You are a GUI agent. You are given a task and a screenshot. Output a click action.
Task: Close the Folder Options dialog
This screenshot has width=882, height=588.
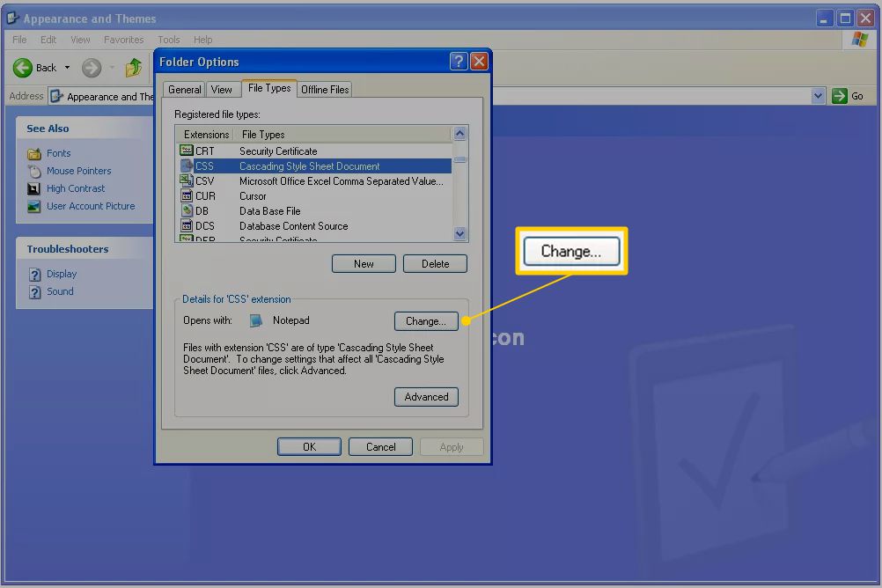(479, 62)
